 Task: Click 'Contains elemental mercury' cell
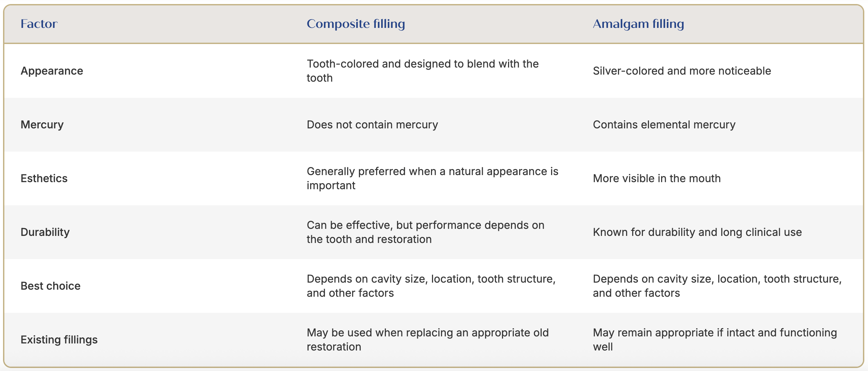tap(664, 125)
